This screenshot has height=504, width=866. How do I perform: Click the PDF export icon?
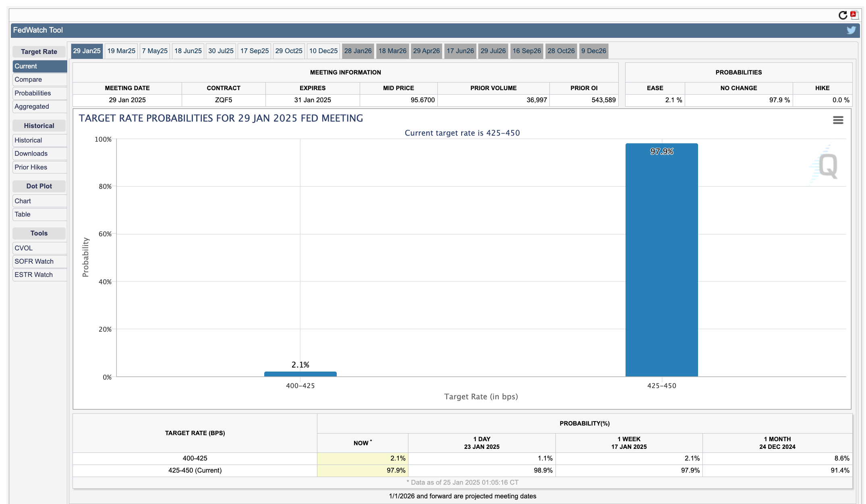[854, 15]
